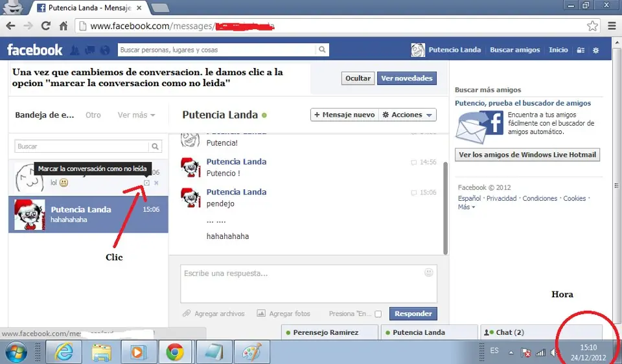Click the Agregar fotos picture icon

coord(261,313)
